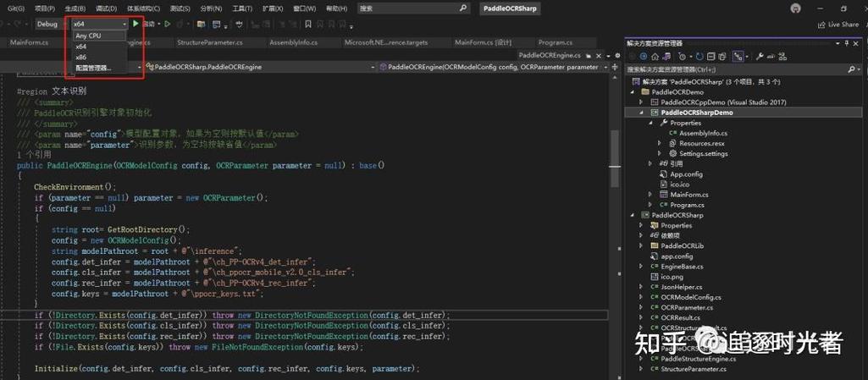Click the Collapse All icon in Solution Explorer
The image size is (868, 380).
click(x=711, y=56)
